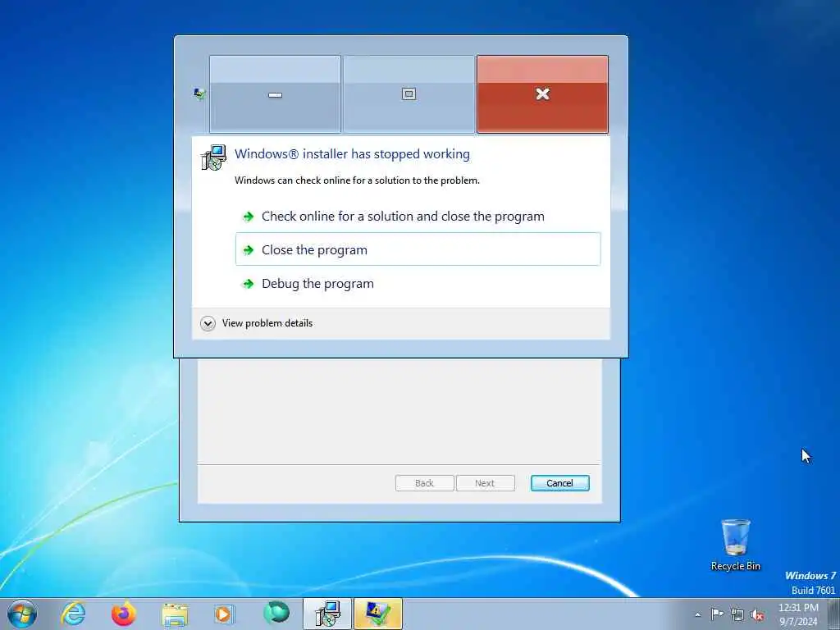
Task: Open the clock showing 12:31 PM
Action: click(x=798, y=614)
